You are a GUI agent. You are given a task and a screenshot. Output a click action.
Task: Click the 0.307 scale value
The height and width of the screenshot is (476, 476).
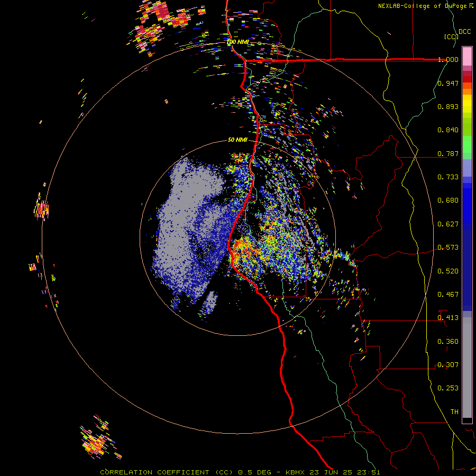point(448,365)
